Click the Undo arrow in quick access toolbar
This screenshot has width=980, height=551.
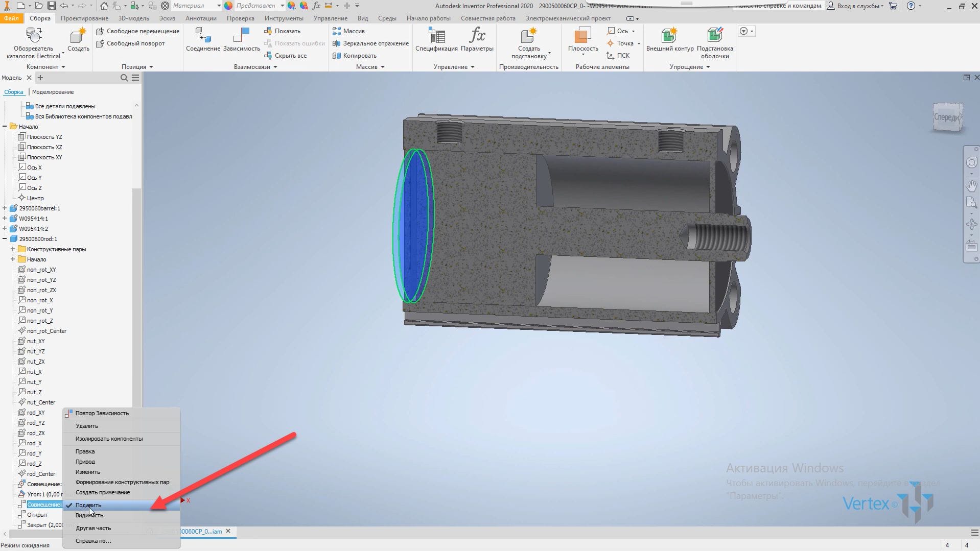point(64,6)
